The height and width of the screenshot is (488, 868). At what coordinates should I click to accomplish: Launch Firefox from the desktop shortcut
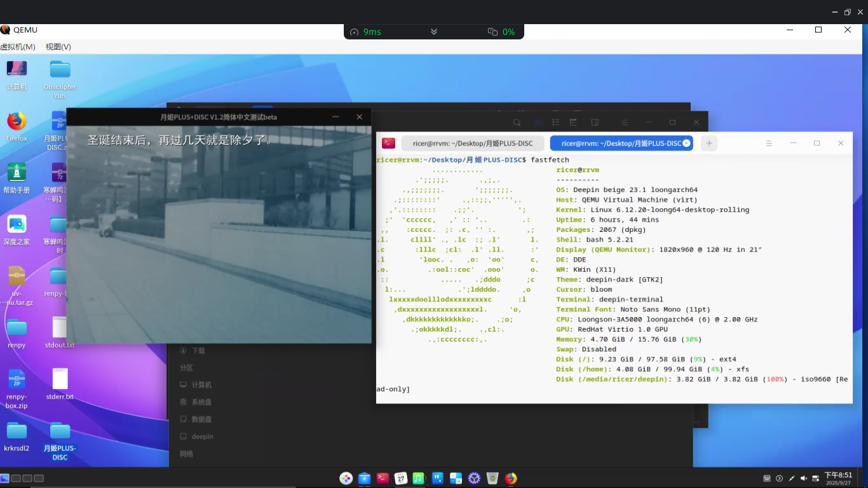click(x=17, y=126)
